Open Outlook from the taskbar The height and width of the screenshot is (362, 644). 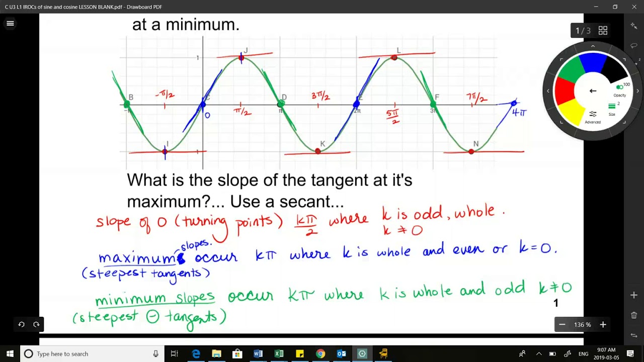[341, 353]
